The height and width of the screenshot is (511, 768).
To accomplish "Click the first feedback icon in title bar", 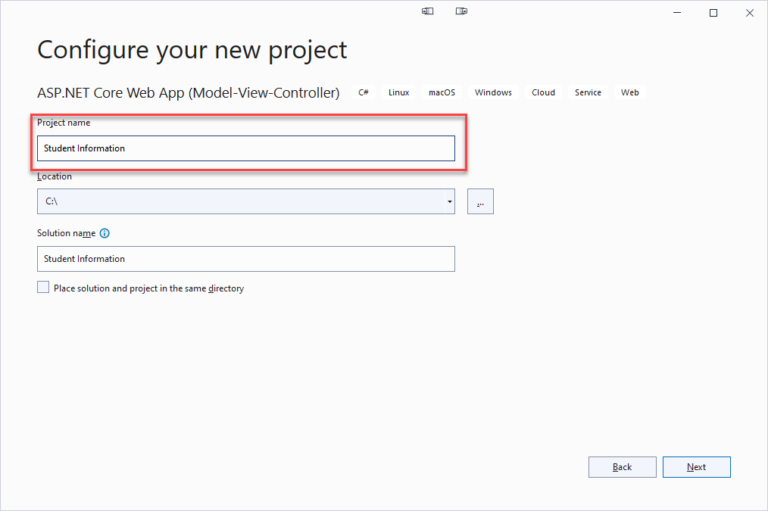I will coord(428,11).
